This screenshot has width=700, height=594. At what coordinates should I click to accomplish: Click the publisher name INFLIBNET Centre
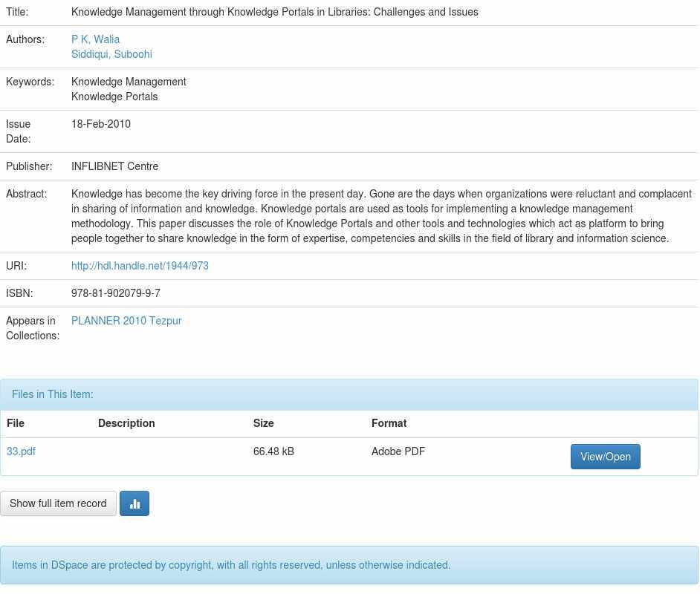click(x=114, y=166)
